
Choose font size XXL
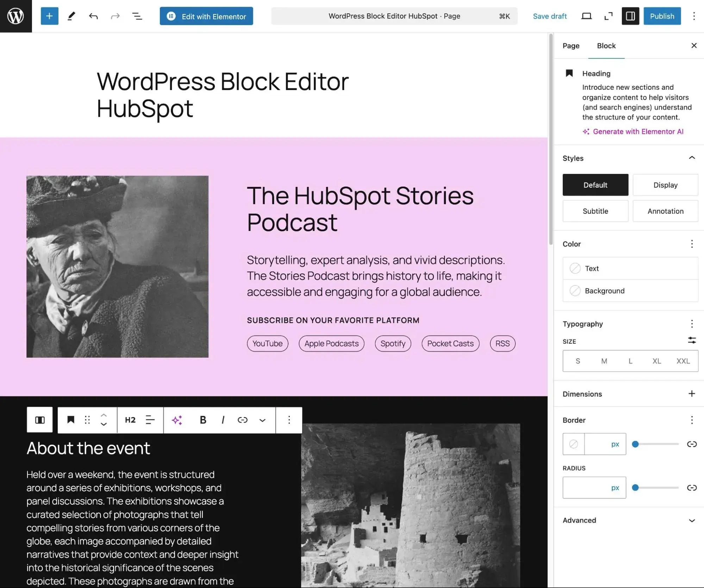pyautogui.click(x=683, y=361)
